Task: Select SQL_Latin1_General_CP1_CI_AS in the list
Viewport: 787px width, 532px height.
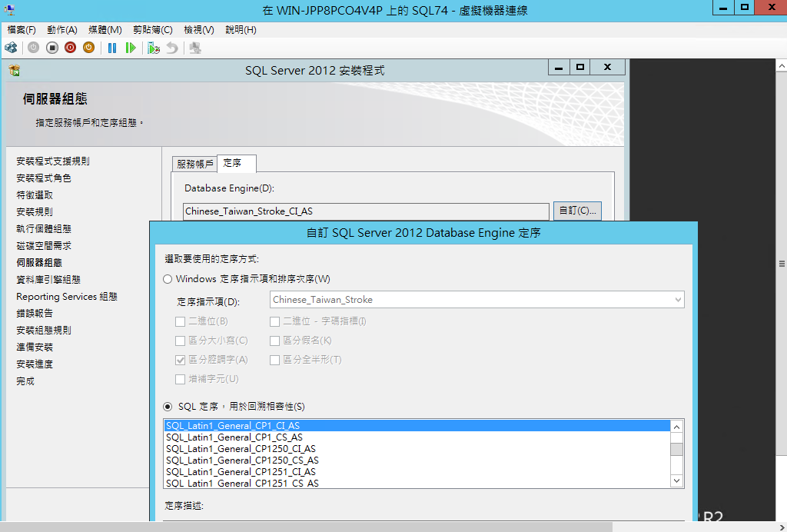Action: click(417, 426)
